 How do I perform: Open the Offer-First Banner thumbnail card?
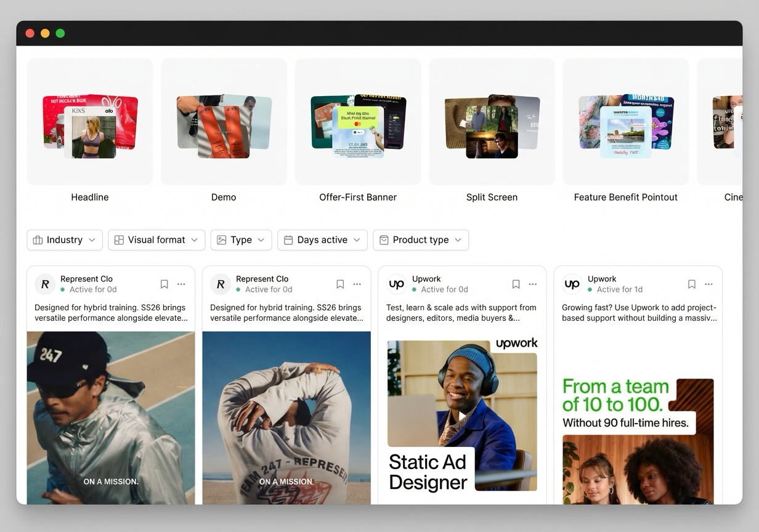(358, 121)
